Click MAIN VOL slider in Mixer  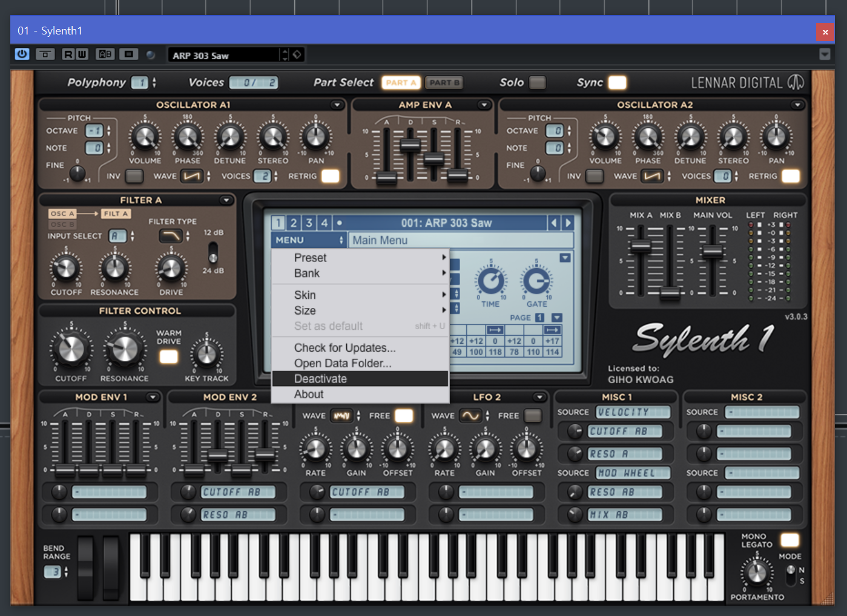click(x=713, y=251)
